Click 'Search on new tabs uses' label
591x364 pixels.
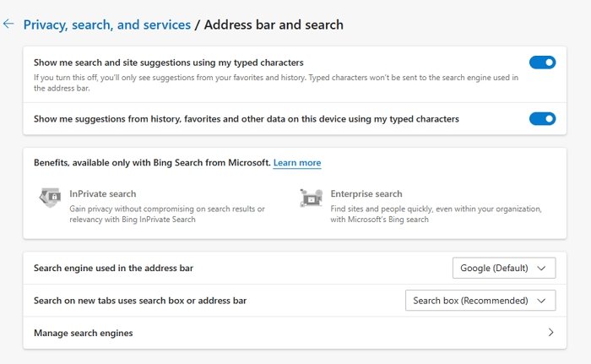(x=139, y=301)
